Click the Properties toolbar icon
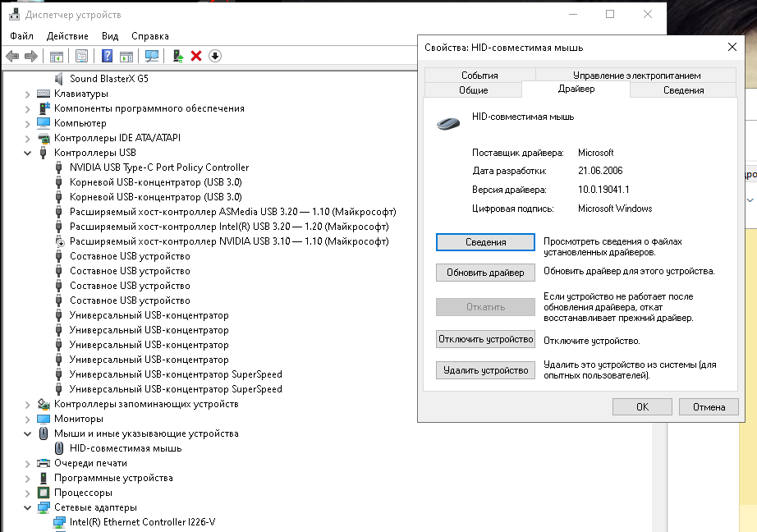The width and height of the screenshot is (757, 532). click(81, 56)
